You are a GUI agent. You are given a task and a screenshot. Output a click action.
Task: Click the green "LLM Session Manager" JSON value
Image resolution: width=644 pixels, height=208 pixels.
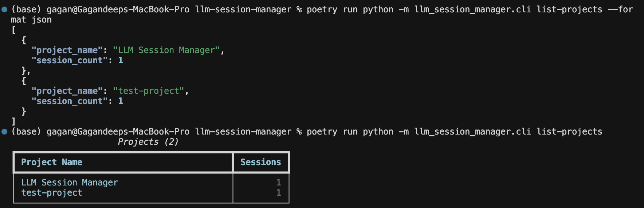point(166,50)
